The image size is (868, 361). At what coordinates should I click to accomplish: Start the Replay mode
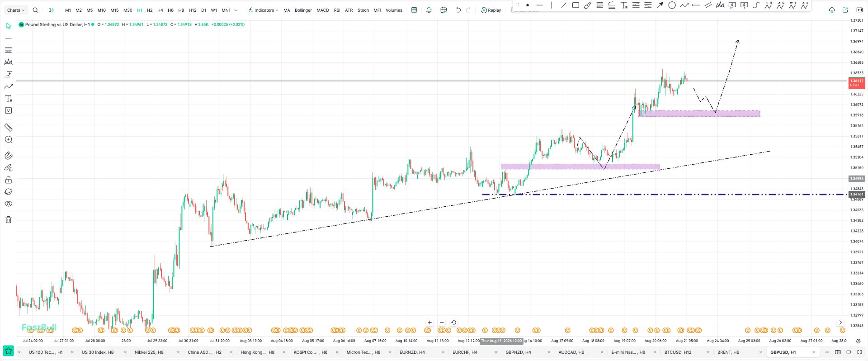pyautogui.click(x=491, y=10)
